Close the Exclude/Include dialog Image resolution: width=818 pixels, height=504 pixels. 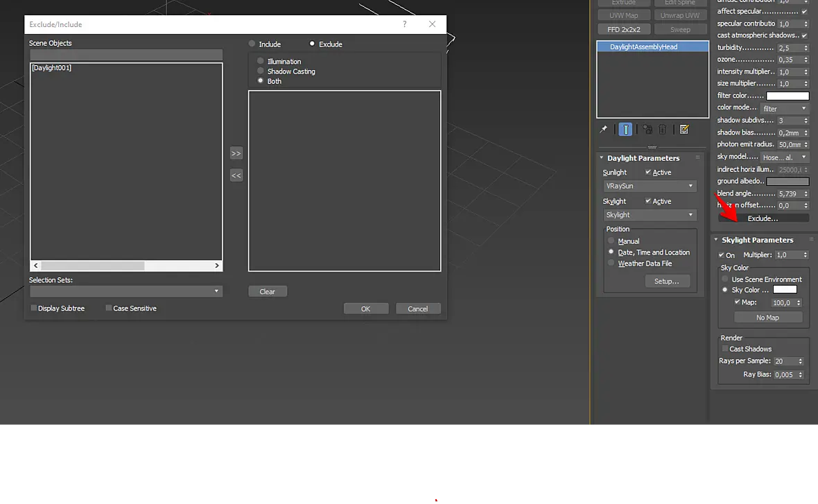click(432, 24)
